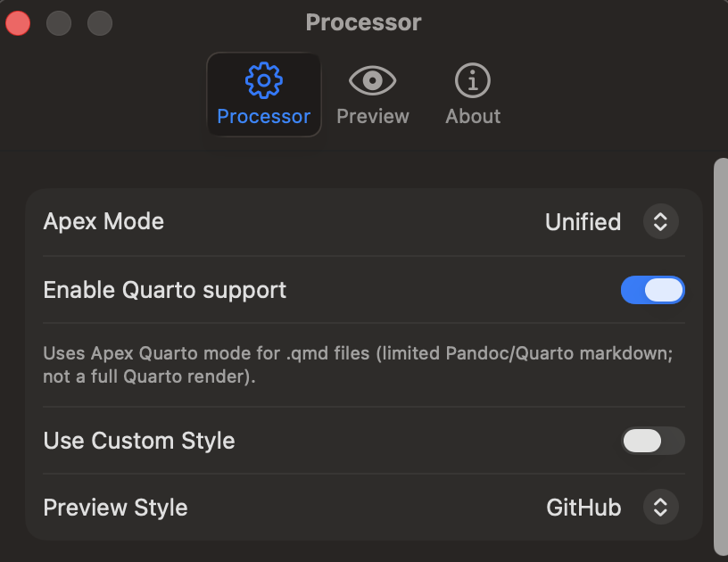Click the Unified value of Apex Mode
This screenshot has height=562, width=728.
(583, 222)
